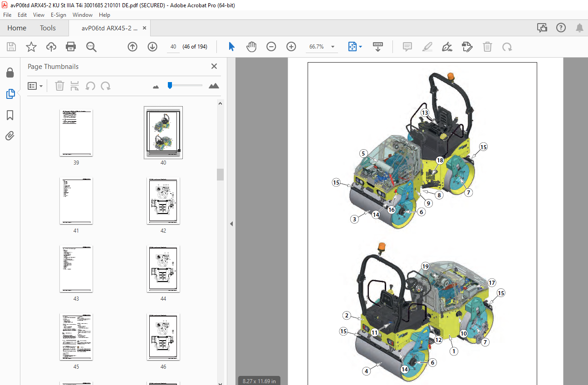This screenshot has width=588, height=385.
Task: Open the sign document pen tool
Action: tap(447, 47)
